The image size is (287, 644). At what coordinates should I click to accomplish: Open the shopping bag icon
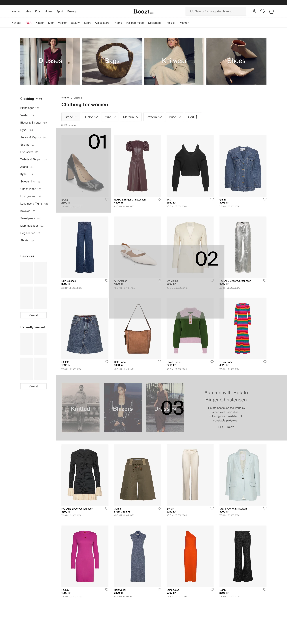tap(271, 11)
